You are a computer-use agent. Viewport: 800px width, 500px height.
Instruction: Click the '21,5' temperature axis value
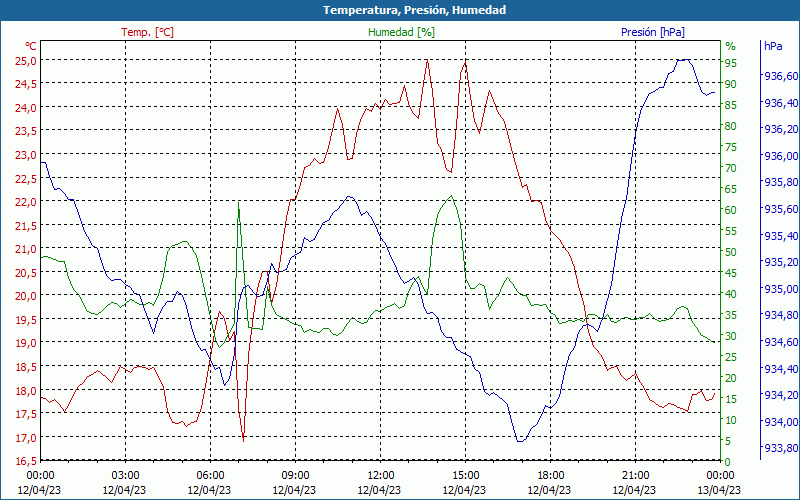point(25,226)
